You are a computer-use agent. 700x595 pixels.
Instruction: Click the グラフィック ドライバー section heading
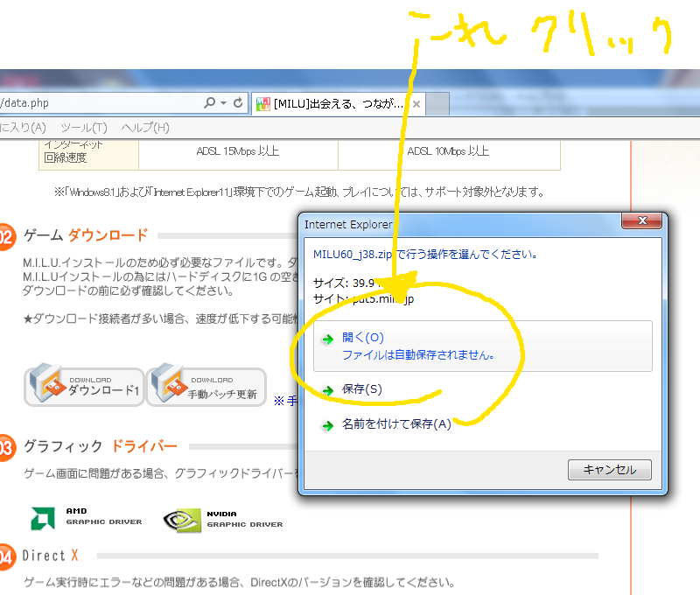tap(101, 446)
